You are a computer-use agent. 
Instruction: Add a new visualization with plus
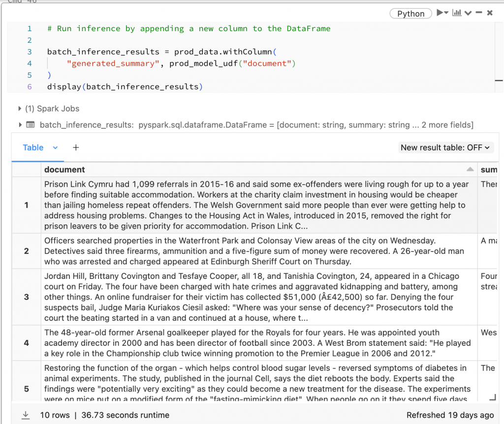[76, 148]
